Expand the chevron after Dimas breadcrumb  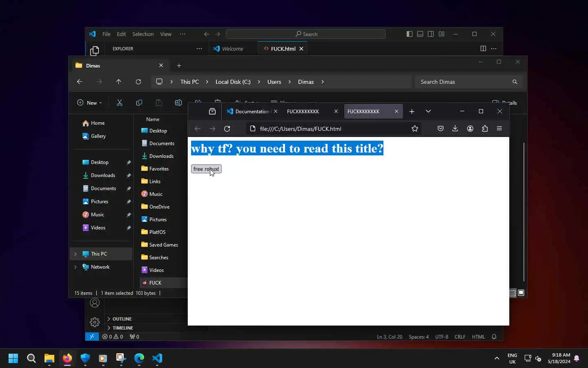[x=323, y=82]
